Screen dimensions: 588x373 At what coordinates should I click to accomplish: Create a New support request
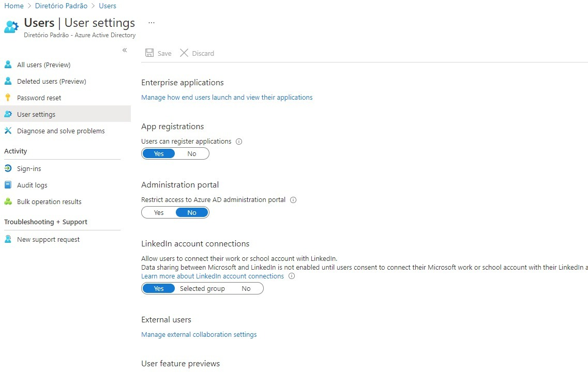click(x=48, y=239)
